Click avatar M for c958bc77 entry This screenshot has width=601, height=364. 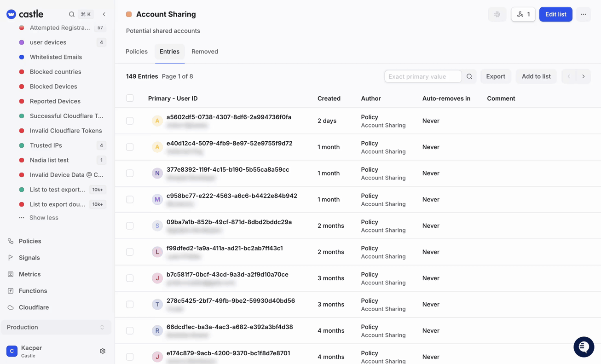pyautogui.click(x=157, y=199)
